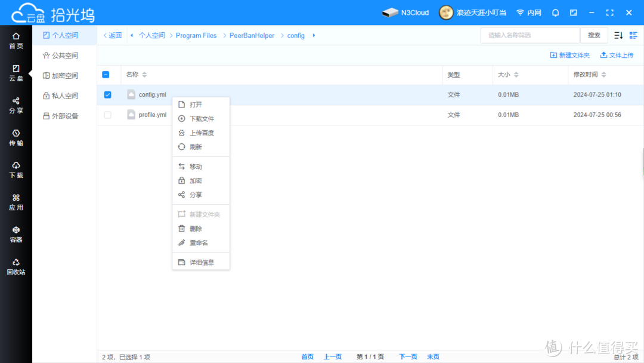Open the 传输 transfer panel icon
The height and width of the screenshot is (363, 644).
[x=16, y=138]
